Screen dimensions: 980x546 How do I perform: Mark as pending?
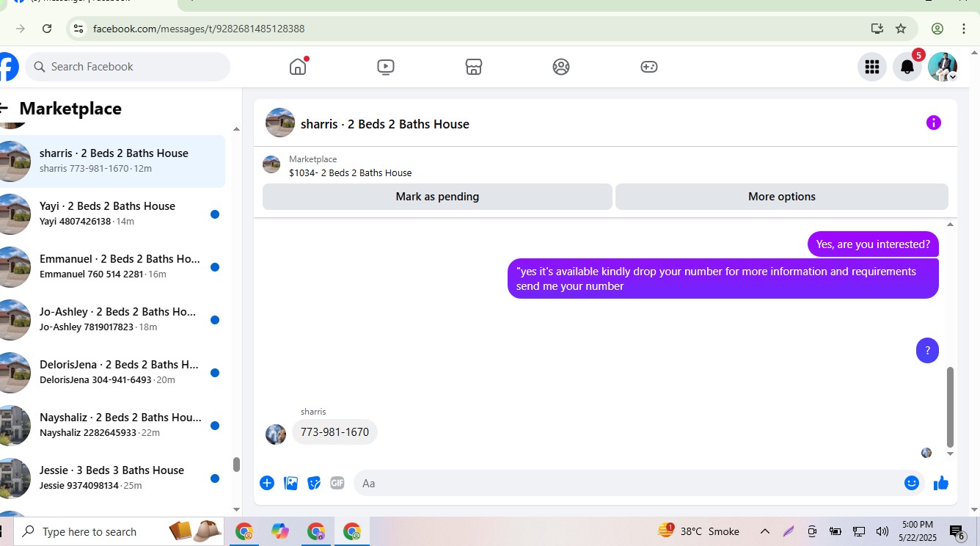[437, 197]
